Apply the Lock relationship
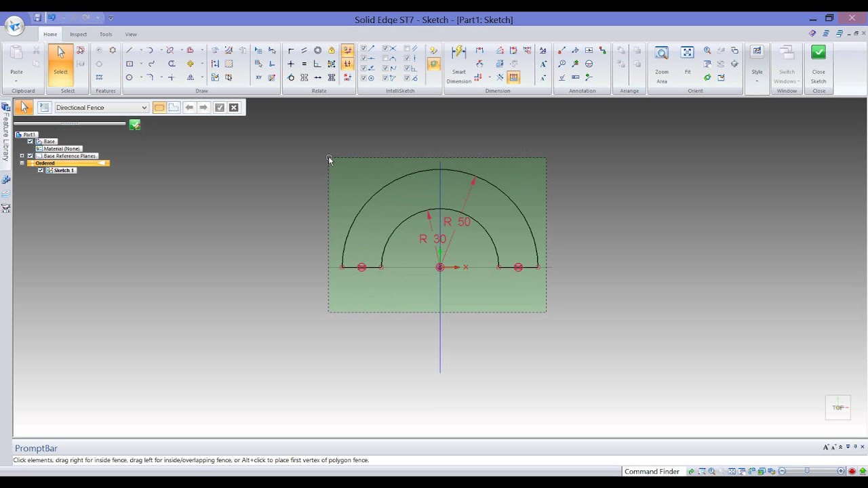This screenshot has width=868, height=488. coord(331,50)
